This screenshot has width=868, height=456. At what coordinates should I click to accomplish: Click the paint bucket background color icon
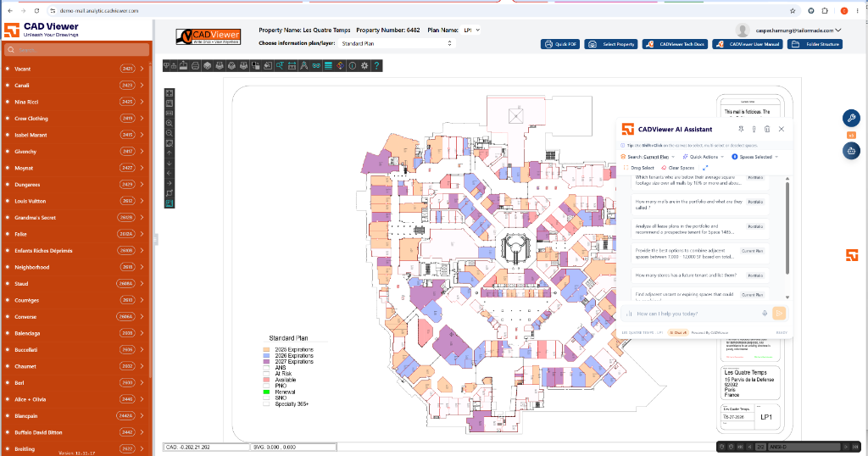pos(267,66)
